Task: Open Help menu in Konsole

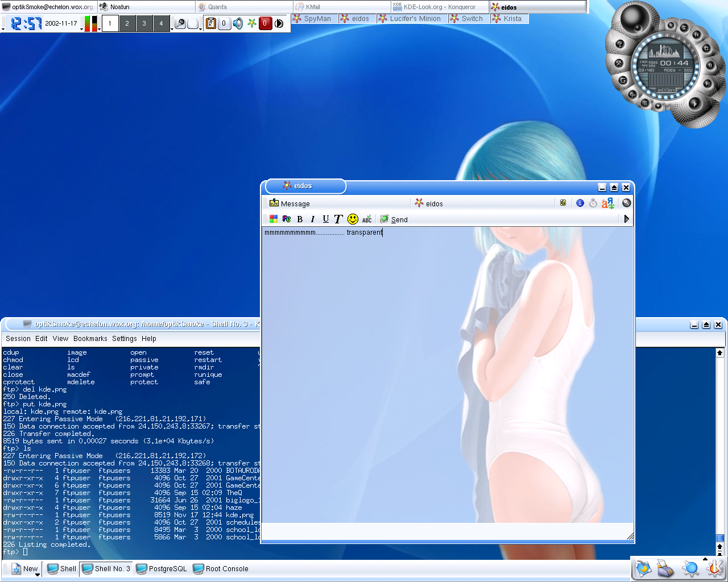Action: click(x=149, y=338)
